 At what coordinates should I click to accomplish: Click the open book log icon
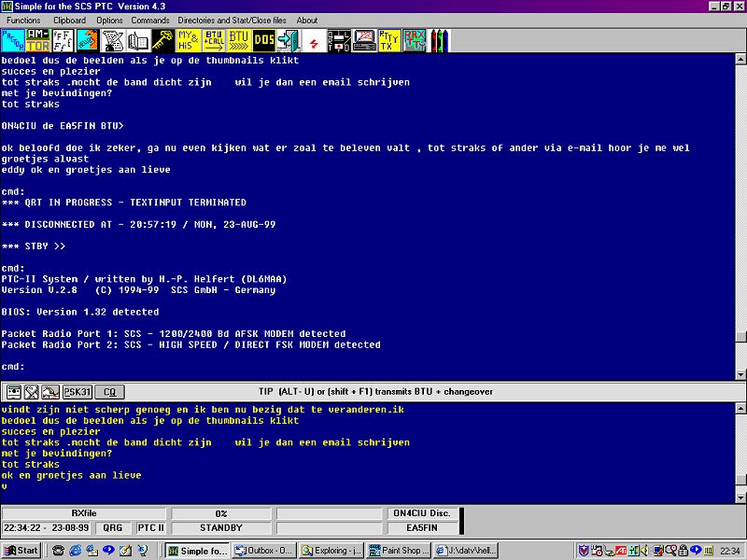(138, 40)
